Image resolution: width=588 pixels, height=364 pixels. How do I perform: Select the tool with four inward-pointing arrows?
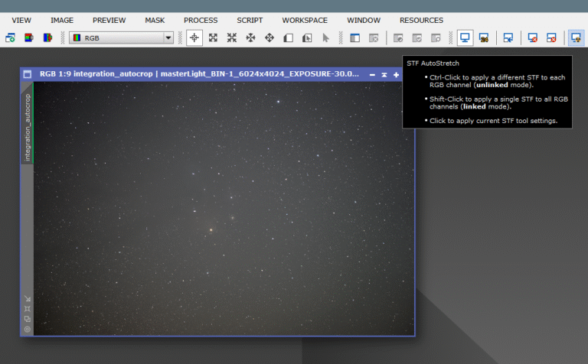pos(250,37)
